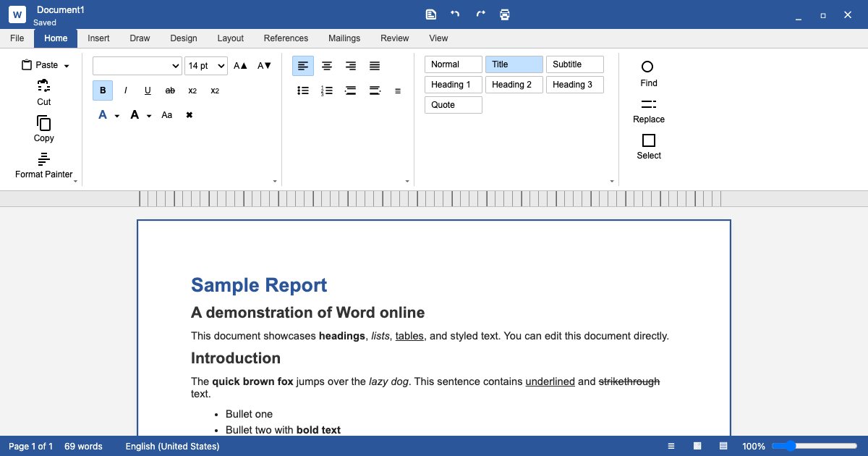Image resolution: width=868 pixels, height=456 pixels.
Task: Print the document using printer icon
Action: coord(505,14)
